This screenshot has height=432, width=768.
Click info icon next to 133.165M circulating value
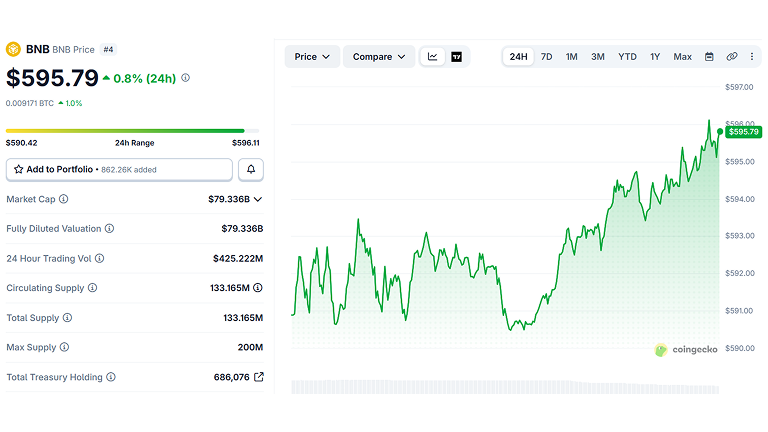(x=258, y=288)
